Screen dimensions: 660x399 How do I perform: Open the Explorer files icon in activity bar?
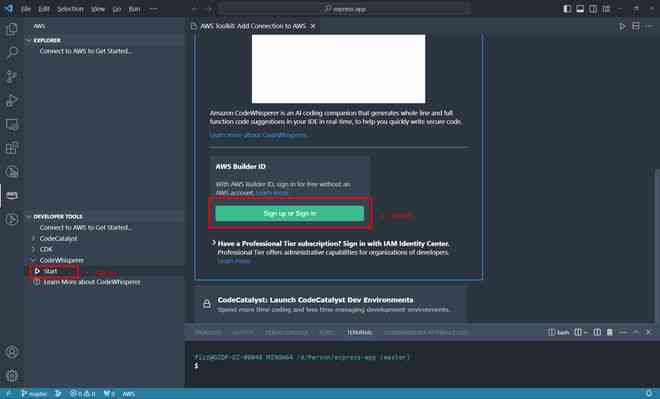click(x=12, y=29)
